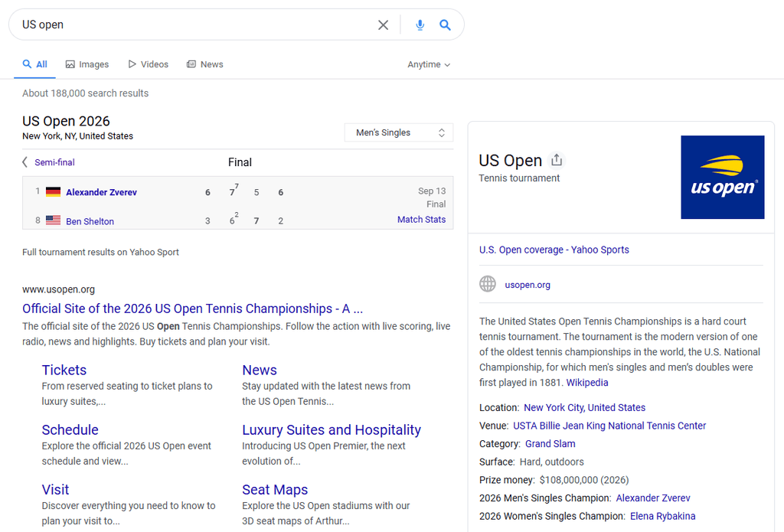The image size is (784, 532).
Task: Open usopen.org link in info panel
Action: [x=528, y=285]
